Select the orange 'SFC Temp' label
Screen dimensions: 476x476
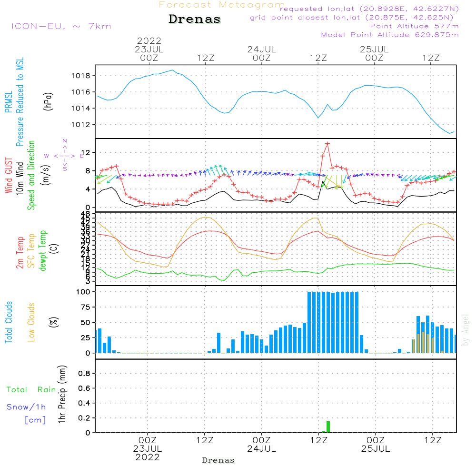pyautogui.click(x=31, y=251)
